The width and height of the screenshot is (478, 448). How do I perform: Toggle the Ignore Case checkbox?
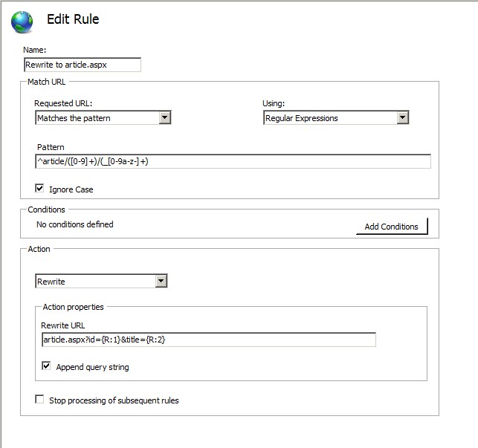point(39,188)
